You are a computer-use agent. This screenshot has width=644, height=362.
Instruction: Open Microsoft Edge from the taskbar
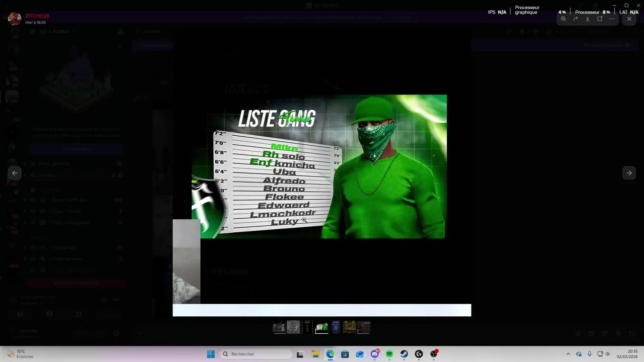(x=330, y=354)
